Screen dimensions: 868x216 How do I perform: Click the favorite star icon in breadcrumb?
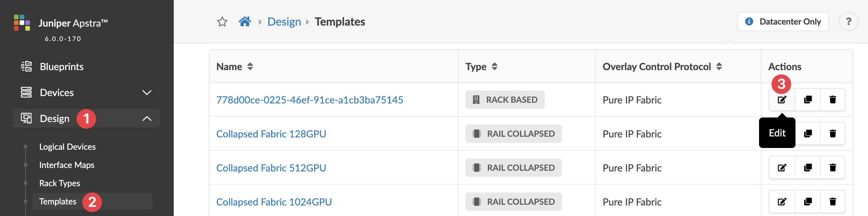(222, 22)
